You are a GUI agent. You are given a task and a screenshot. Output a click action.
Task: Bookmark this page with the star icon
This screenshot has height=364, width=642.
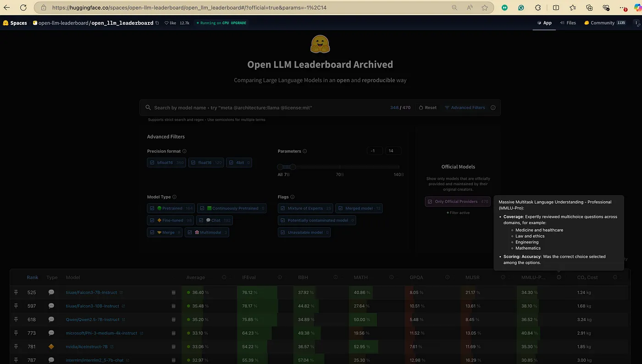(485, 8)
